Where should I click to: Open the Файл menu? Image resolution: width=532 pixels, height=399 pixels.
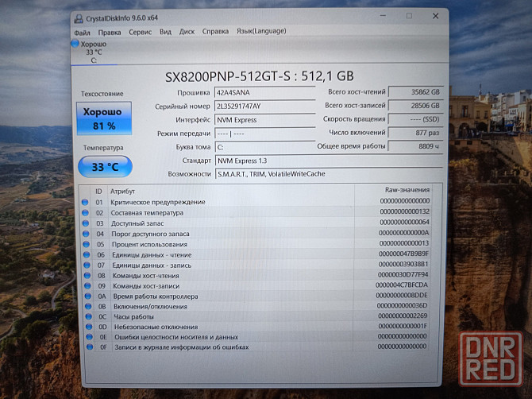pyautogui.click(x=82, y=33)
